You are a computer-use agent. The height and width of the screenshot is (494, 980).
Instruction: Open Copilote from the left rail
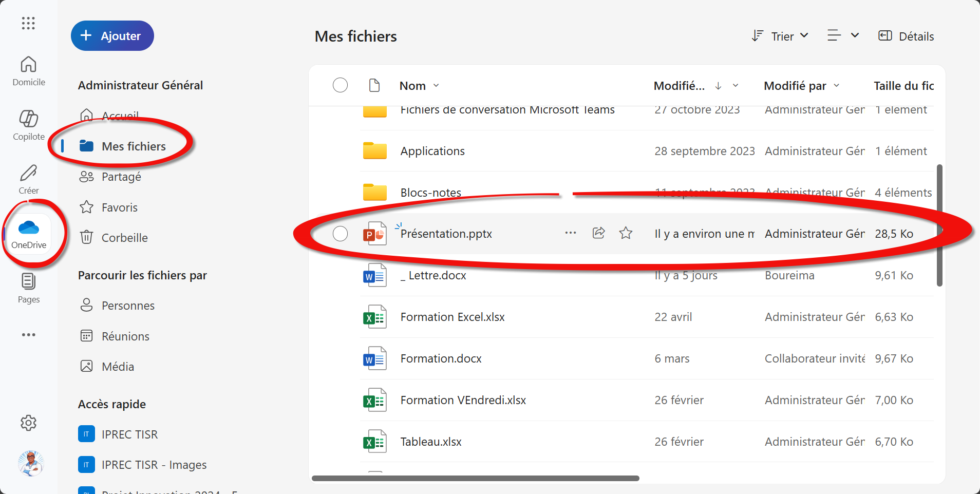point(29,125)
